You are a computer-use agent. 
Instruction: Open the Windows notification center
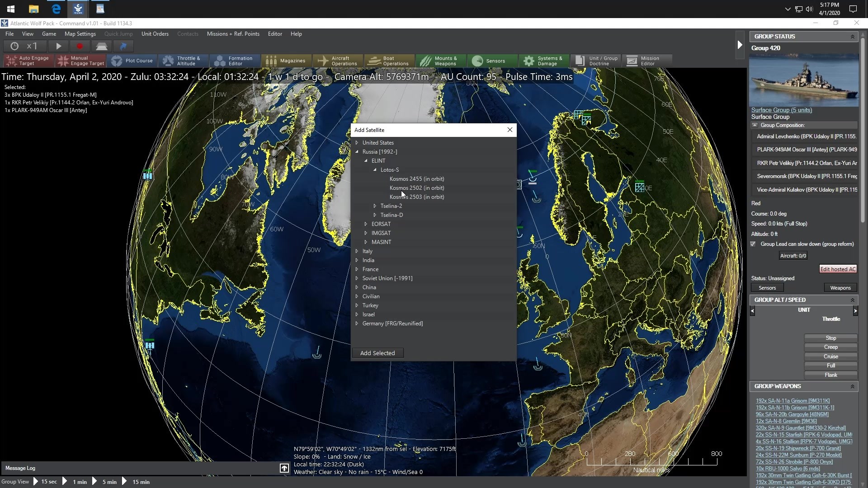pos(853,9)
